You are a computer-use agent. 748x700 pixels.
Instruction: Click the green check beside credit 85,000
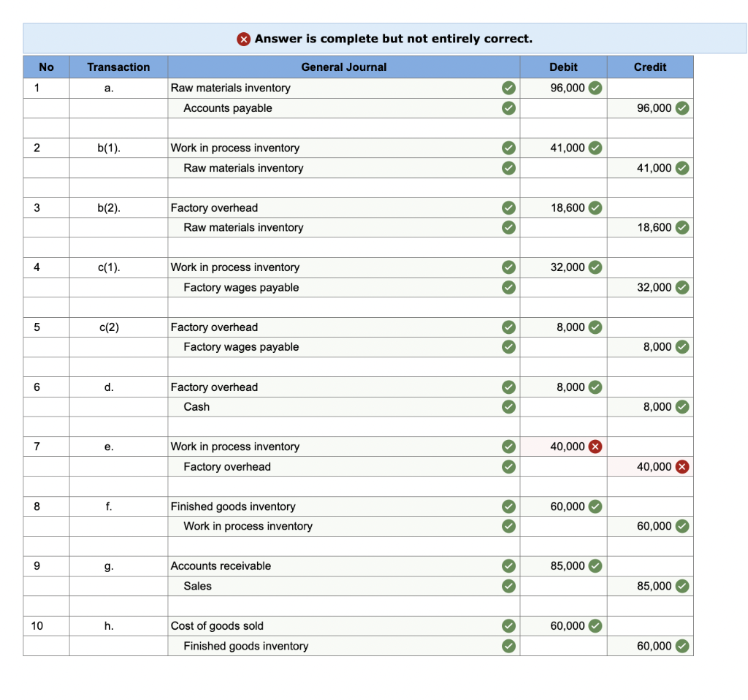[x=682, y=586]
